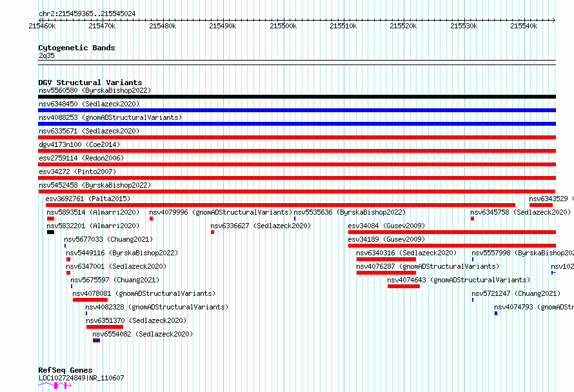This screenshot has width=574, height=392.
Task: Open variant nsv6348450 (Sedlazeck2020) label
Action: point(89,104)
